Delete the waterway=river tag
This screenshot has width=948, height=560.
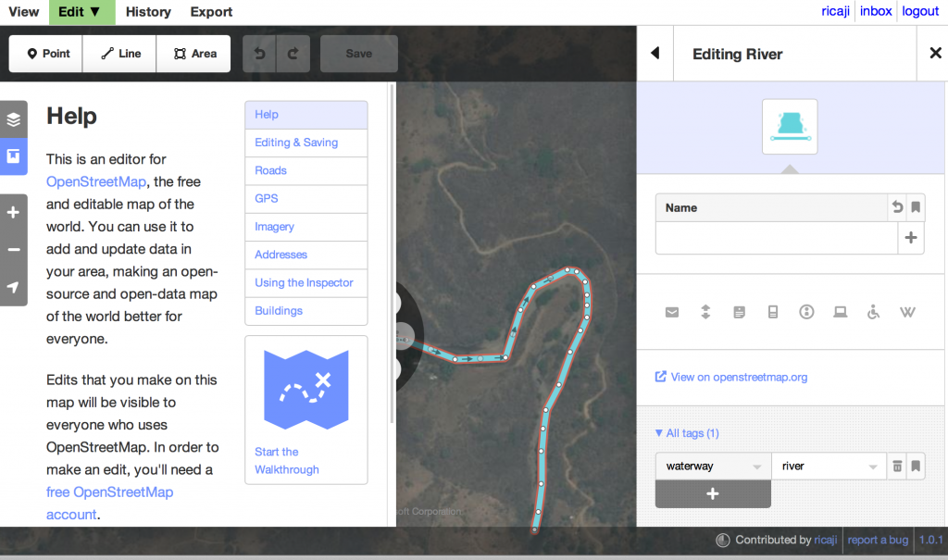897,467
